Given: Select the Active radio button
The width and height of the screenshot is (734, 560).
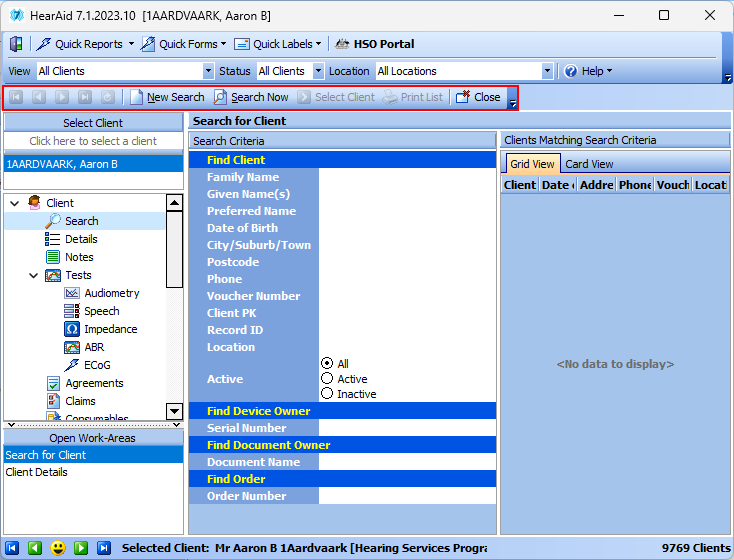Looking at the screenshot, I should pos(327,379).
